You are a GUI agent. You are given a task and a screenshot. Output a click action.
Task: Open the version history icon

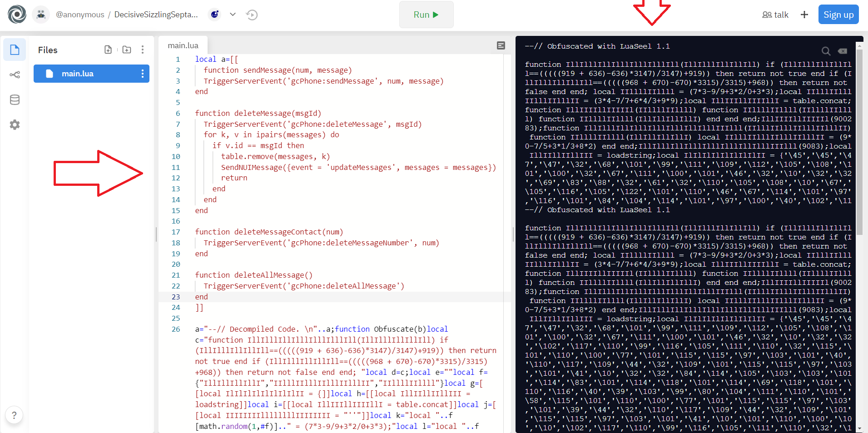point(252,15)
